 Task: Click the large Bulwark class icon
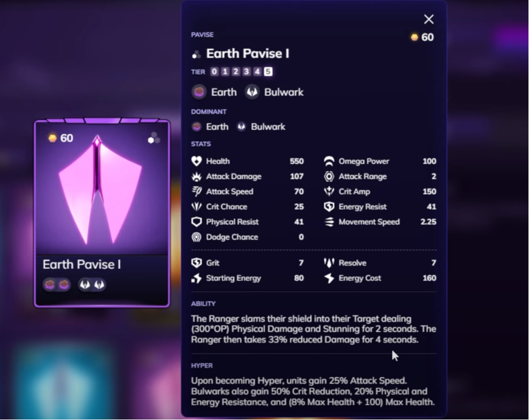252,92
